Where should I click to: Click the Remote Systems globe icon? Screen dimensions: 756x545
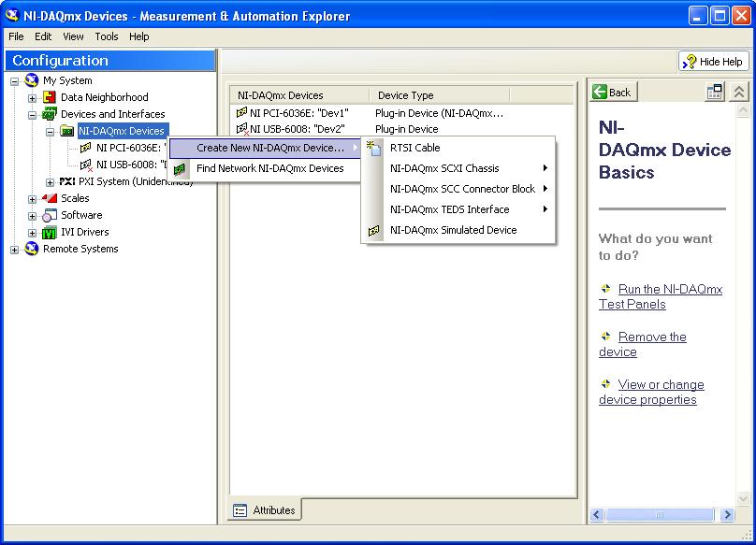point(32,249)
